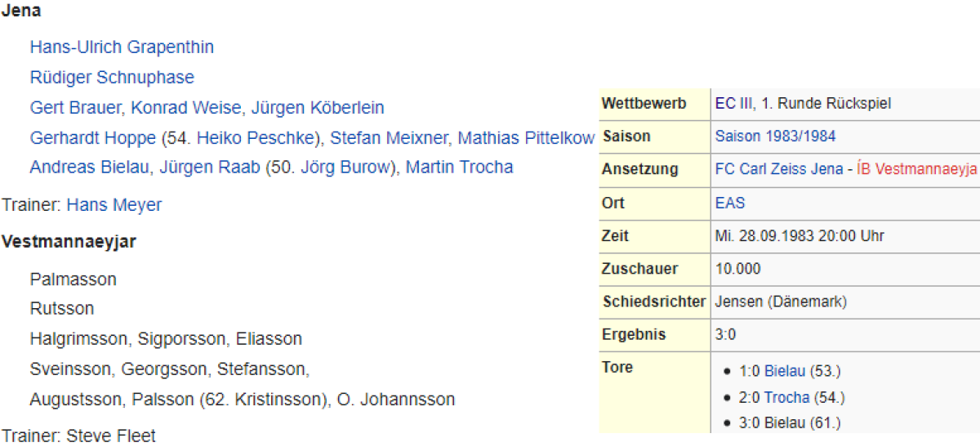Click the EAS venue link

point(730,203)
